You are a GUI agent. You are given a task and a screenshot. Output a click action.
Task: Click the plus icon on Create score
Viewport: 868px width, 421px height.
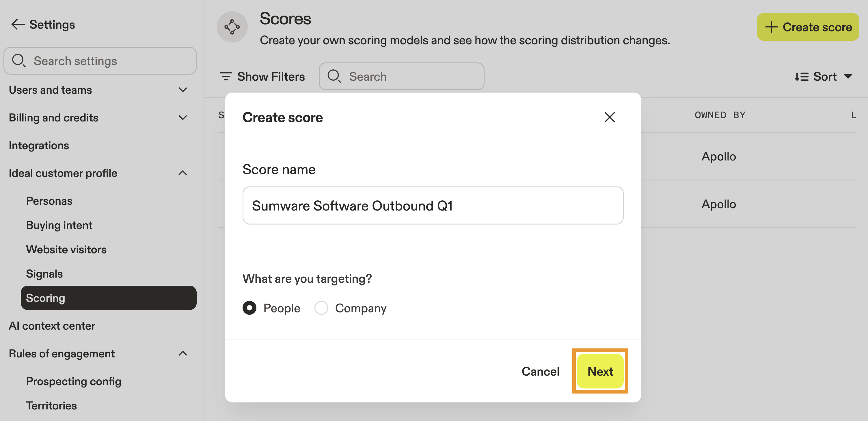point(771,27)
